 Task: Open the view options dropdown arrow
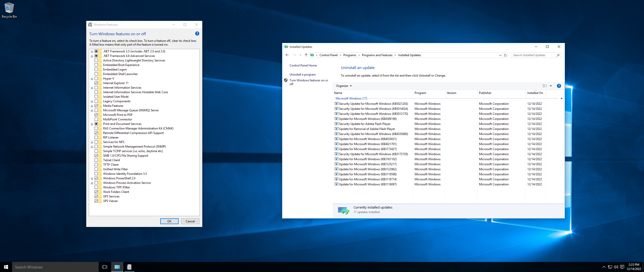point(551,86)
